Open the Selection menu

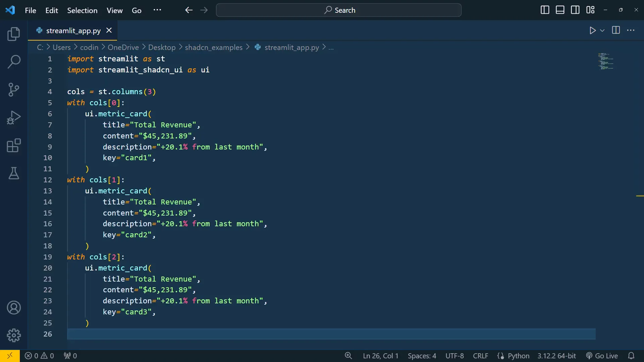(82, 10)
